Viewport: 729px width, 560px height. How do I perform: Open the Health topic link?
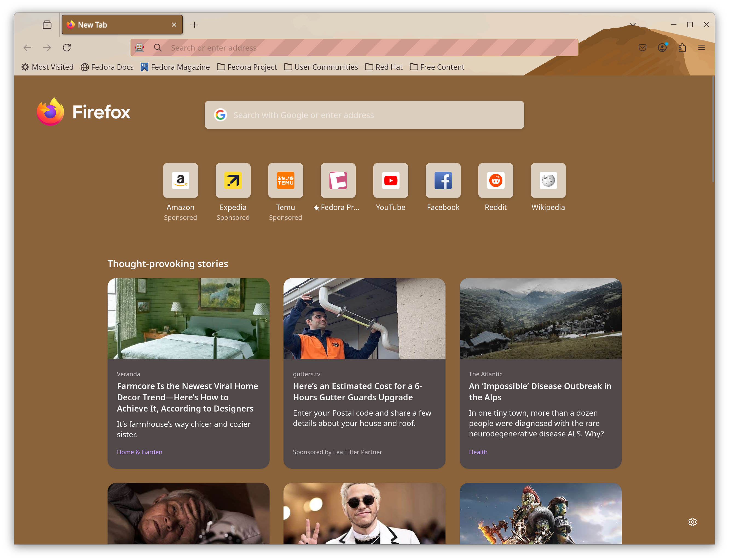(478, 452)
